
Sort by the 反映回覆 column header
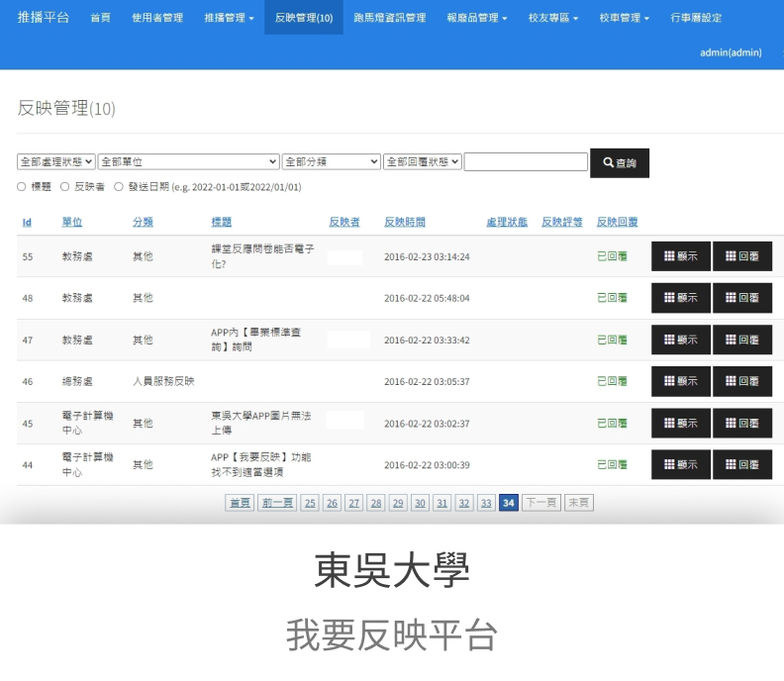coord(617,222)
